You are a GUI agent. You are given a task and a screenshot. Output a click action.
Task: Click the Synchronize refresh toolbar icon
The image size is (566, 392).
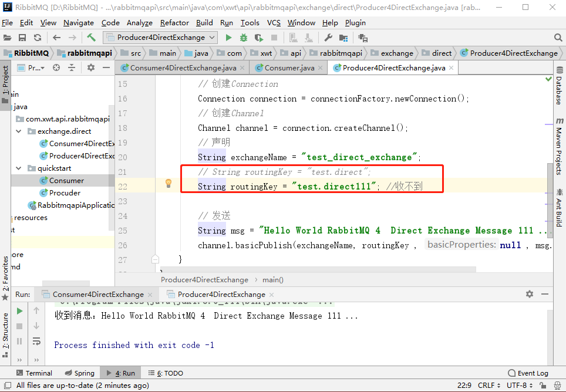[x=38, y=38]
